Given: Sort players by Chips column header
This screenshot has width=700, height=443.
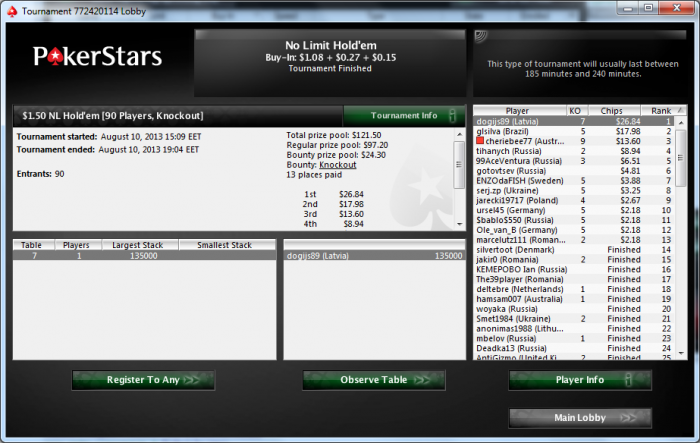Looking at the screenshot, I should (x=612, y=111).
